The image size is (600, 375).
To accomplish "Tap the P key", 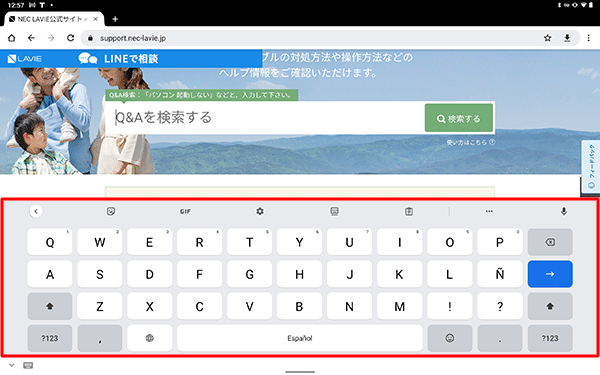I will [x=500, y=242].
